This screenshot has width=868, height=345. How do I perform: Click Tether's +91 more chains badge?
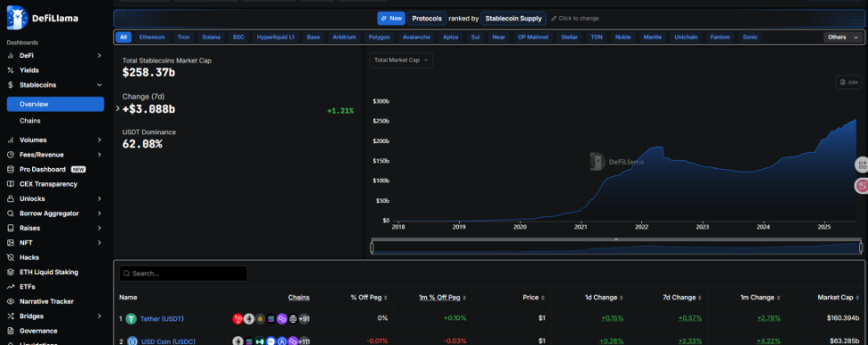tap(304, 319)
